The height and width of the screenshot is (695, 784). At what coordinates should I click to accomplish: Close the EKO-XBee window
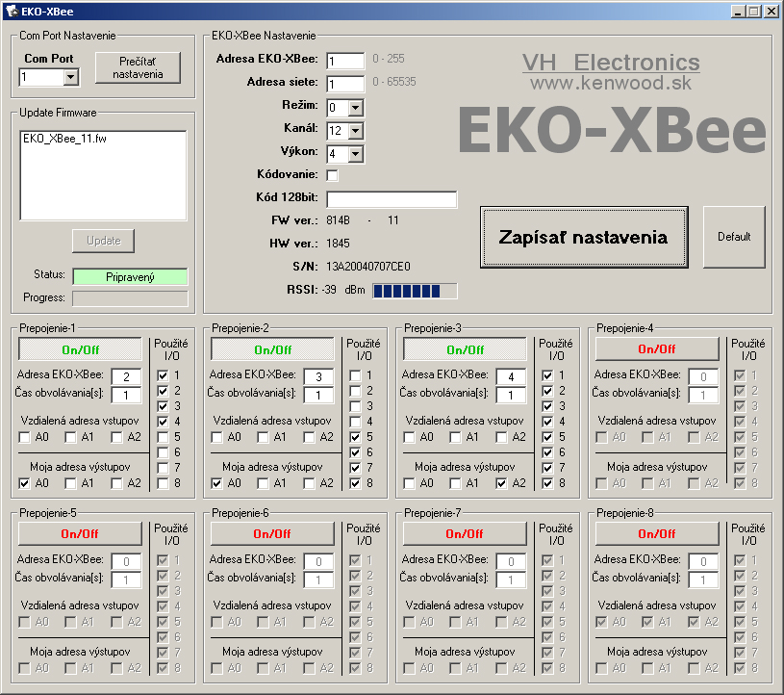click(x=771, y=11)
